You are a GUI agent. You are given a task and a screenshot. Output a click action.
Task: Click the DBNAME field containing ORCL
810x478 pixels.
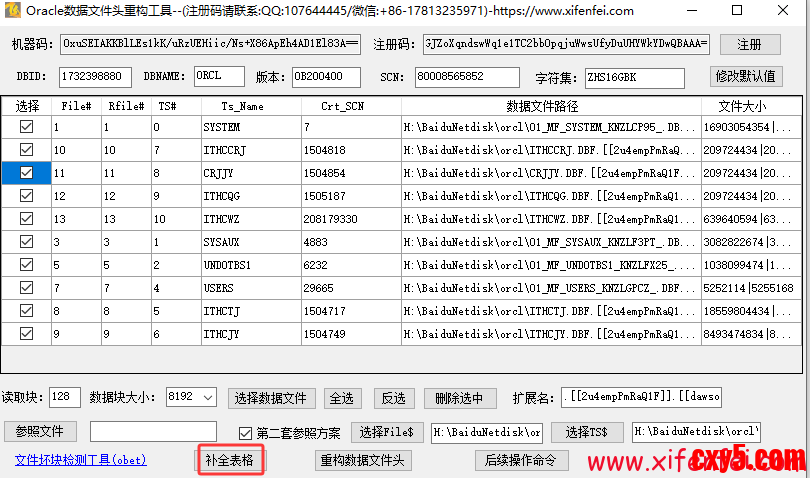click(x=219, y=76)
